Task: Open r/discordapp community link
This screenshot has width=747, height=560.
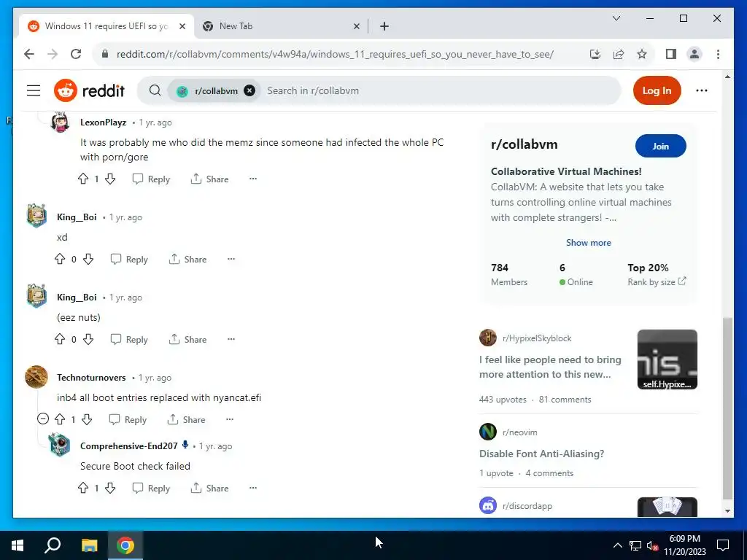Action: pos(527,506)
